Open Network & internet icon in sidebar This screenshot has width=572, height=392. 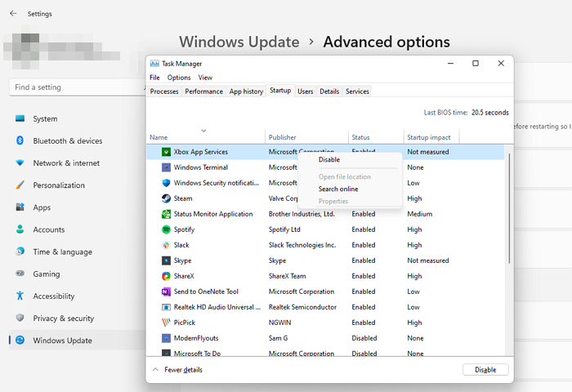coord(20,163)
